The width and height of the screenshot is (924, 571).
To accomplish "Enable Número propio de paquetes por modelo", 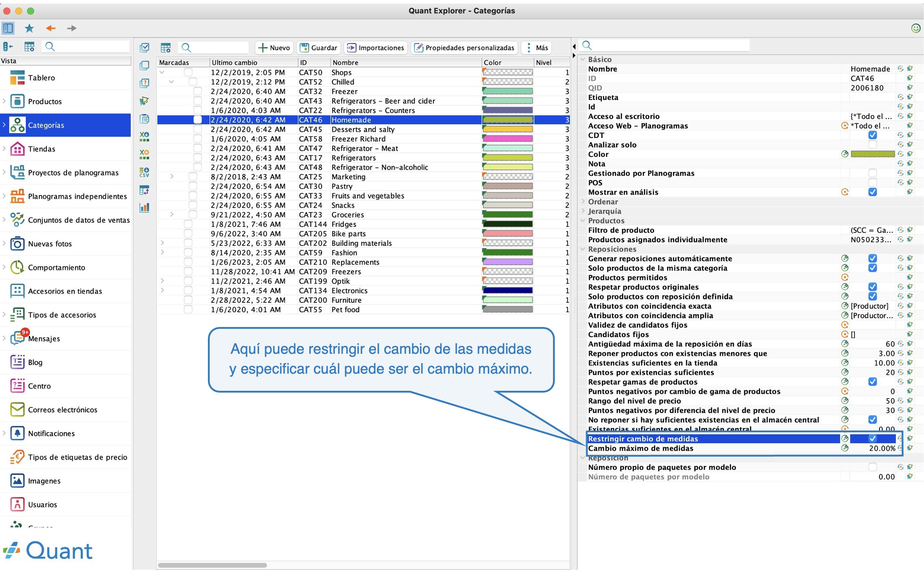I will (x=872, y=467).
